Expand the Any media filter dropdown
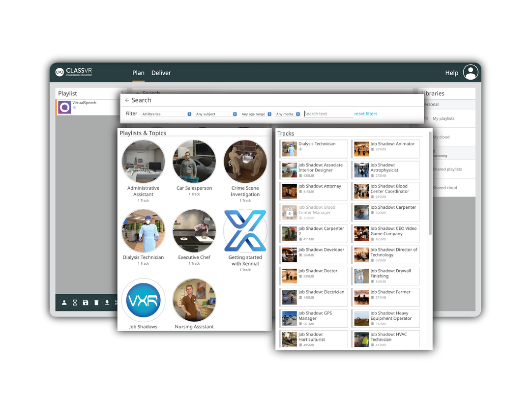This screenshot has width=531, height=420. 288,114
